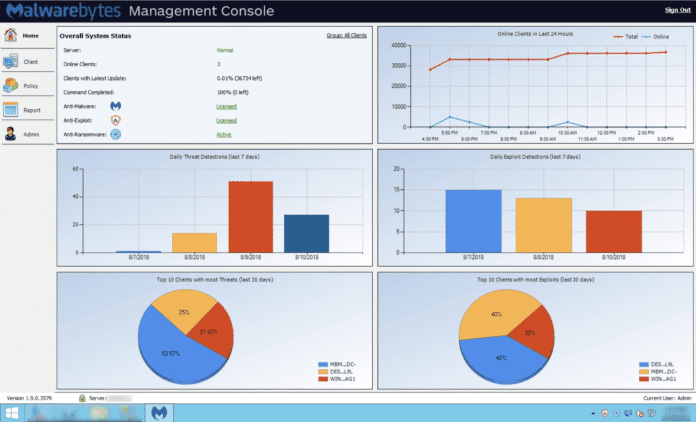
Task: Click the 25% orange slice in Threats pie
Action: 184,311
